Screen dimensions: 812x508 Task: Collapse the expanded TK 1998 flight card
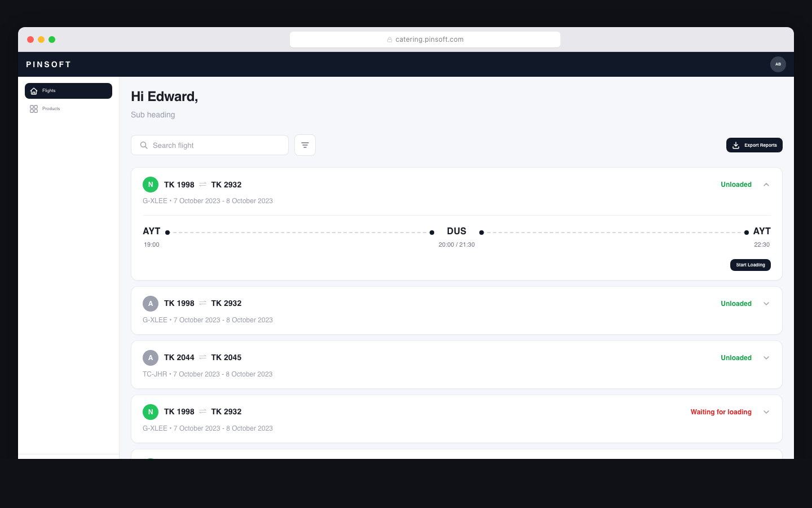[x=766, y=185]
